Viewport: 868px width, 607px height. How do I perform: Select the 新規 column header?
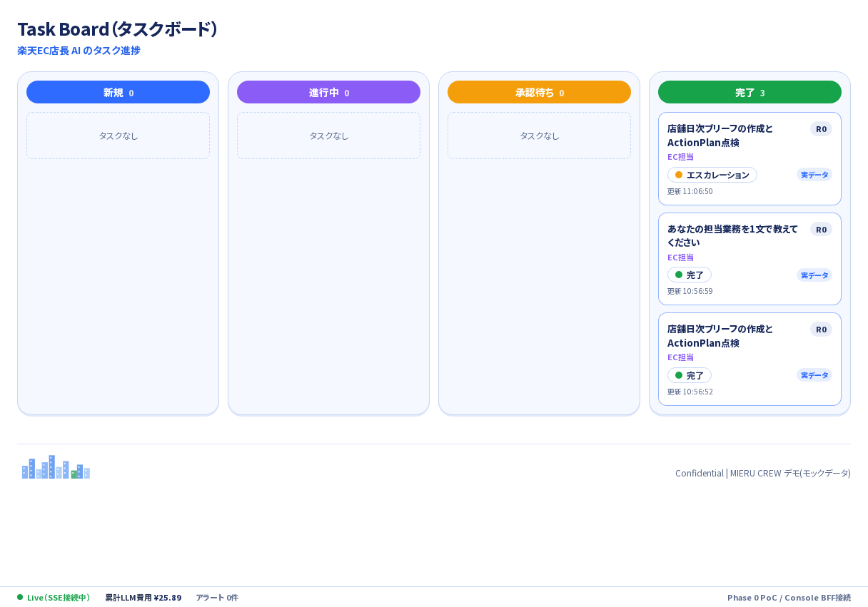[x=118, y=92]
